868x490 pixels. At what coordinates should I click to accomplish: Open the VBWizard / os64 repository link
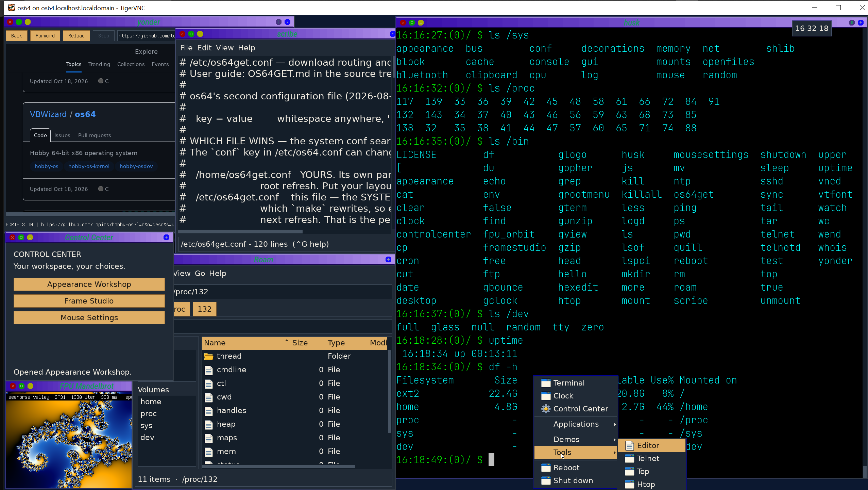tap(63, 114)
